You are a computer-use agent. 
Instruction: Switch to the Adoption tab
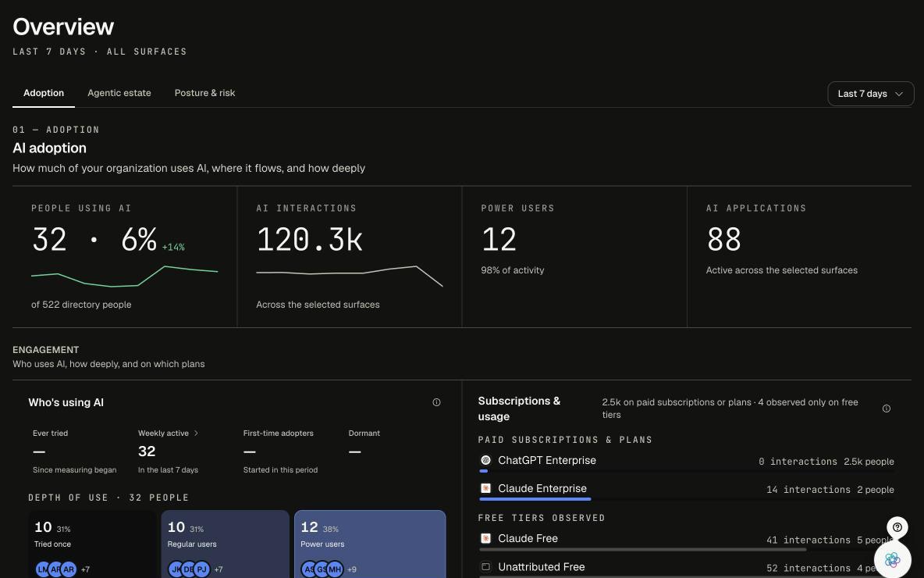44,93
